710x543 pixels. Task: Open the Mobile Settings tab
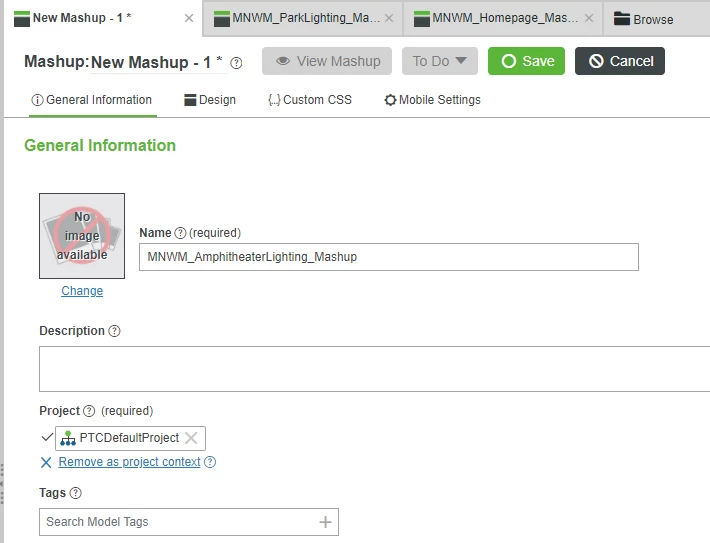[x=432, y=100]
